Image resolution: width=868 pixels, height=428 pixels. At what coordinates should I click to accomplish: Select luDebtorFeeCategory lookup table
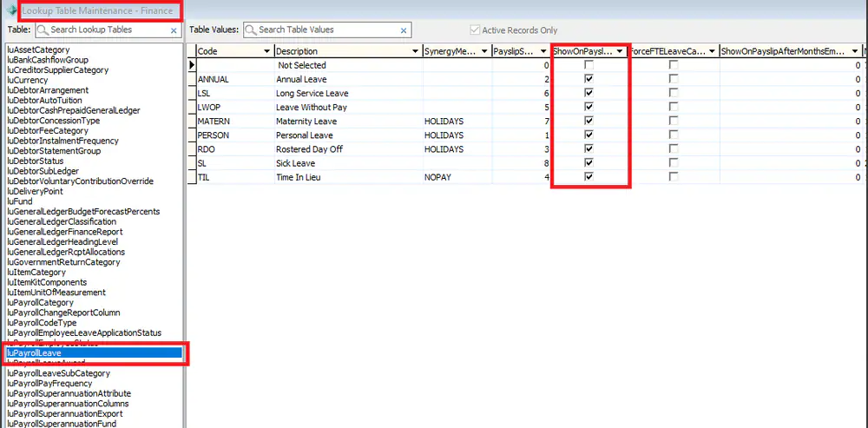(x=48, y=131)
